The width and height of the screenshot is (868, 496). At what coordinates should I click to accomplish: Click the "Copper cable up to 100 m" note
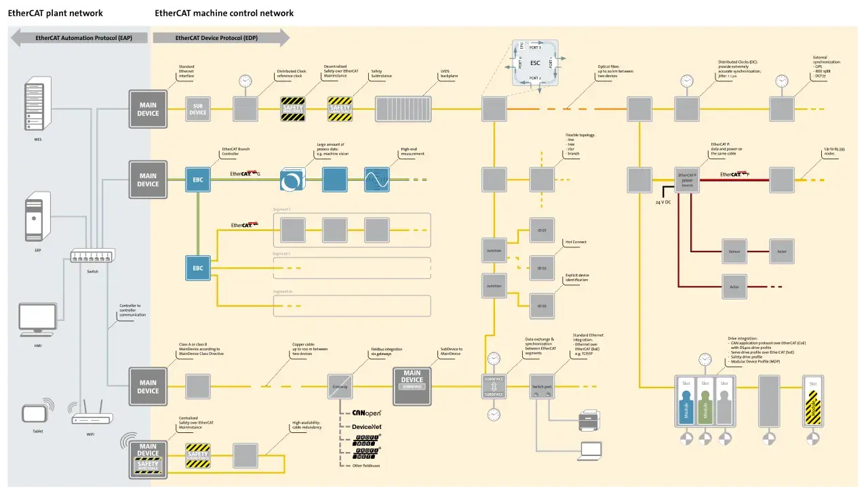pos(309,348)
